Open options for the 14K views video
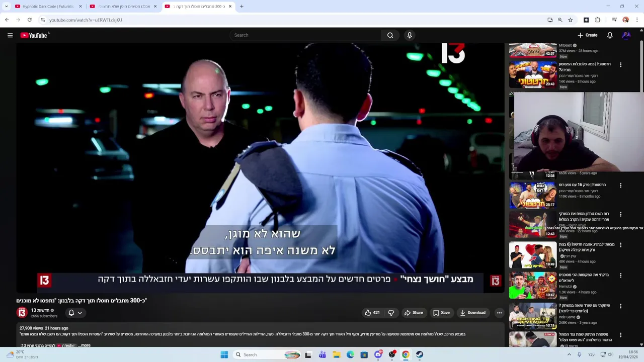 [x=620, y=65]
